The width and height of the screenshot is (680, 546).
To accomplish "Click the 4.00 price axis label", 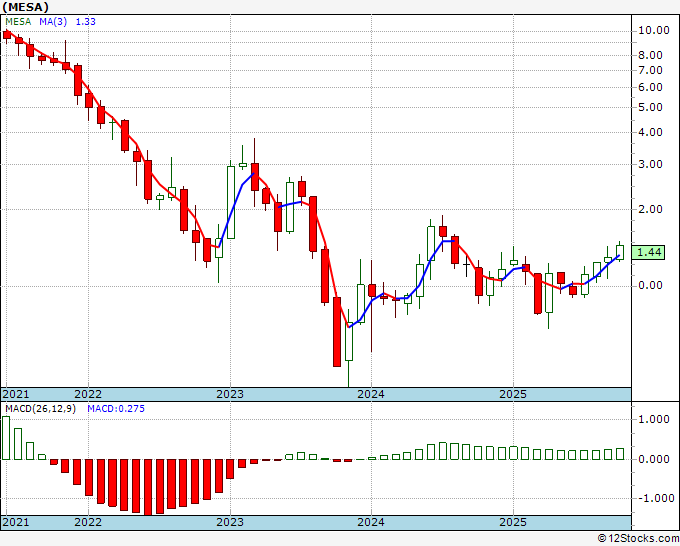I will pos(650,132).
